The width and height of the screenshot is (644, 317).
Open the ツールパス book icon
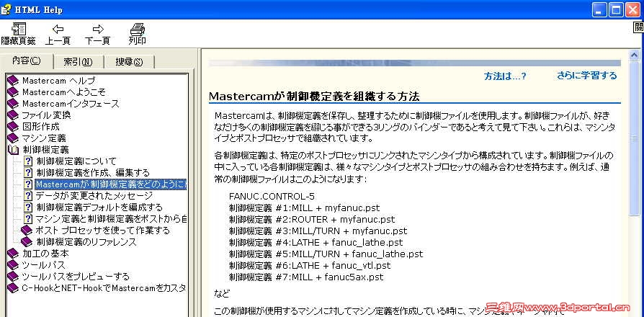pos(13,264)
